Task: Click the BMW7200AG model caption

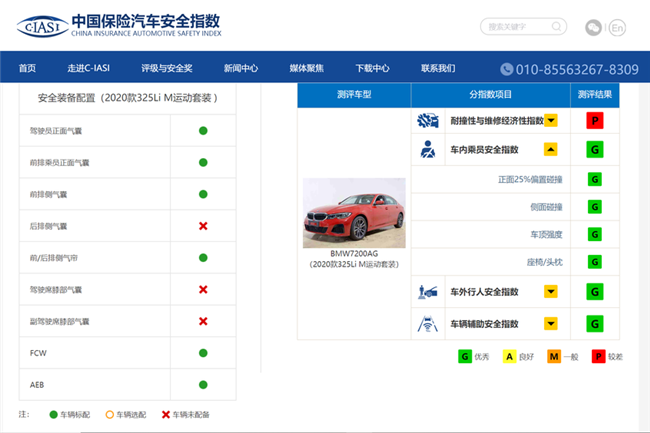Action: pyautogui.click(x=354, y=254)
